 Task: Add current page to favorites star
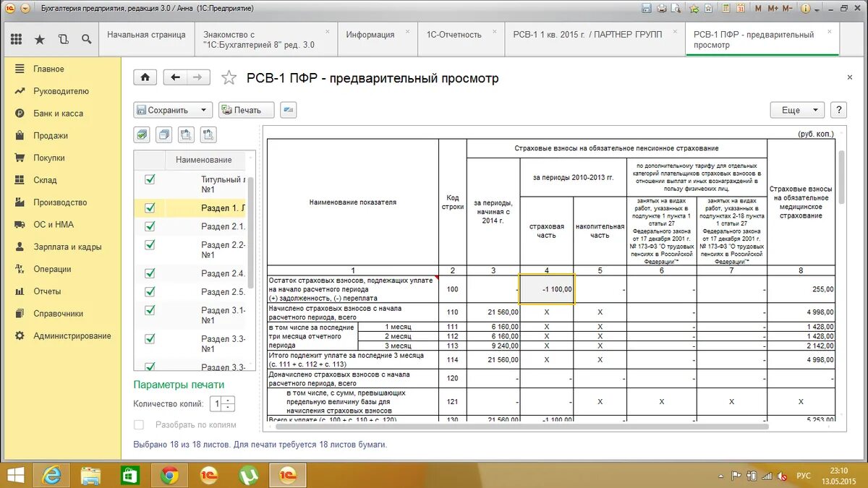[229, 78]
